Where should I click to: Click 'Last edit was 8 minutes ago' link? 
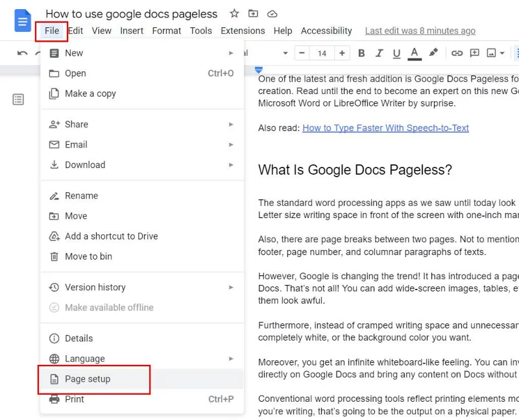(x=420, y=31)
